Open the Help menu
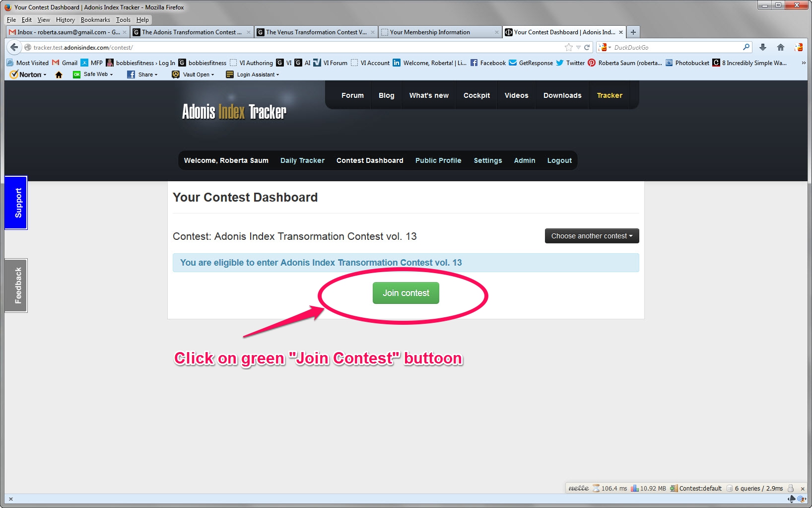Image resolution: width=812 pixels, height=508 pixels. click(x=142, y=20)
